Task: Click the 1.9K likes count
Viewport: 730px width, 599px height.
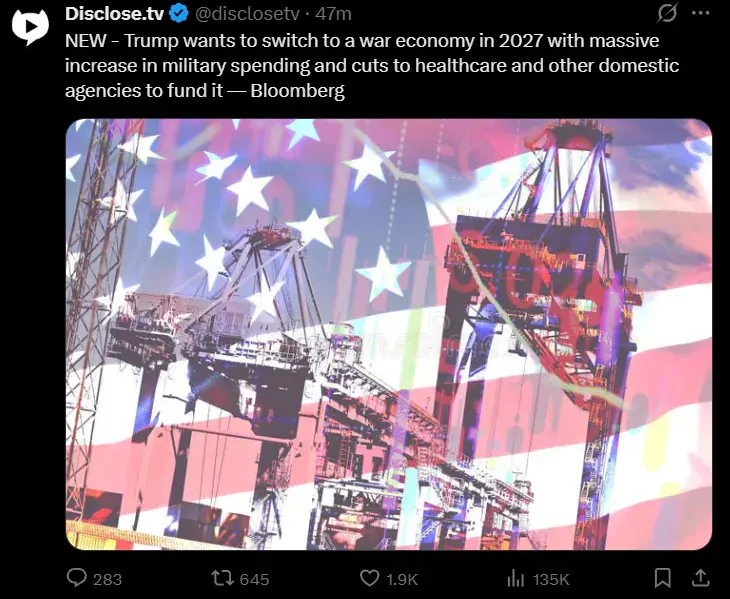Action: pos(402,579)
